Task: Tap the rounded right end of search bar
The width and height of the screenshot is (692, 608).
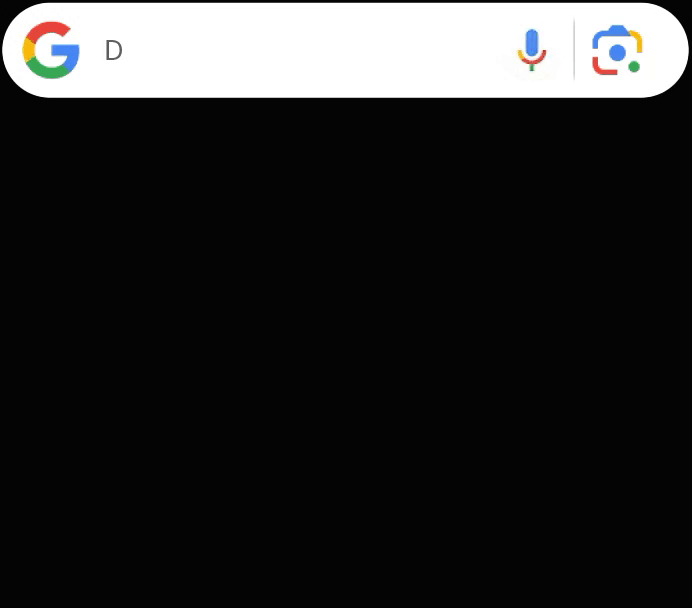Action: click(669, 50)
